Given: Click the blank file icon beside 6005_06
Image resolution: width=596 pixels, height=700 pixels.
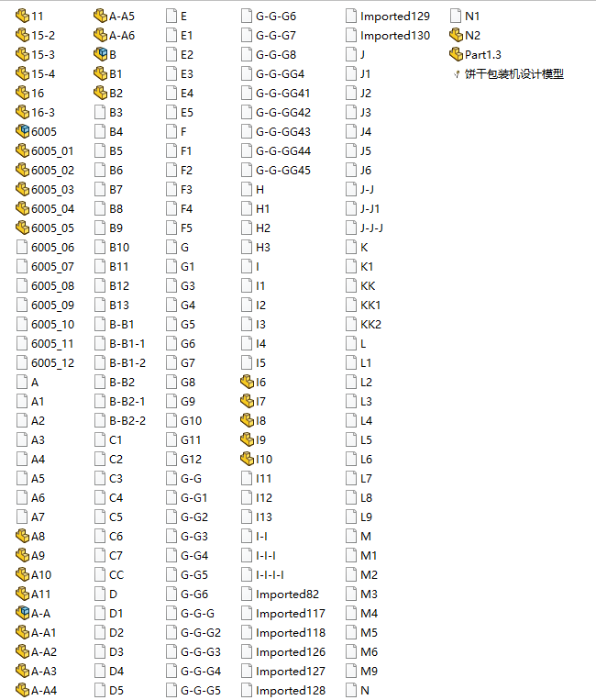Looking at the screenshot, I should (22, 248).
